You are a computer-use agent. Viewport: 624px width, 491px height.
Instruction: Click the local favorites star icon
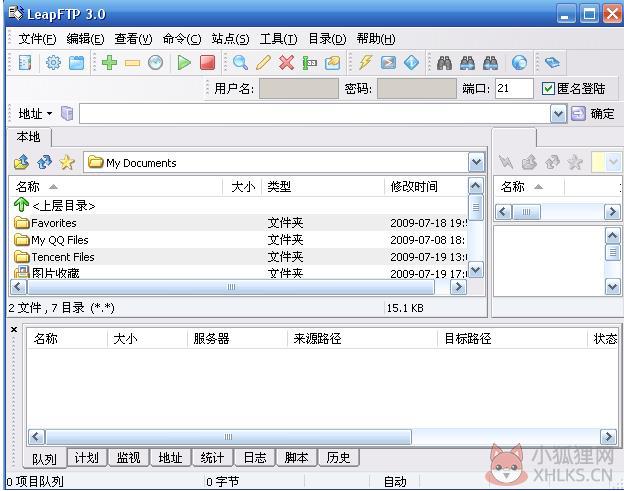point(67,162)
